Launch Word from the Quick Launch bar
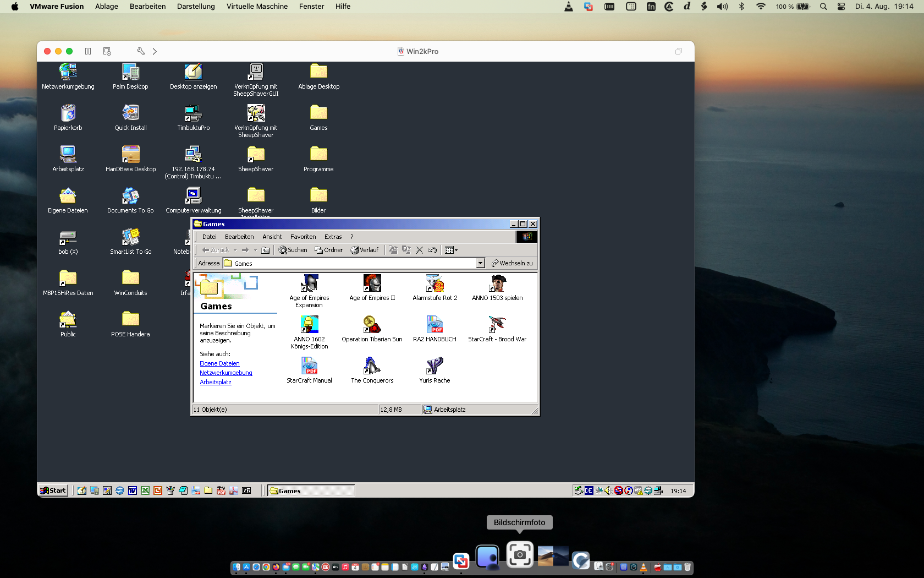924x578 pixels. (x=133, y=490)
